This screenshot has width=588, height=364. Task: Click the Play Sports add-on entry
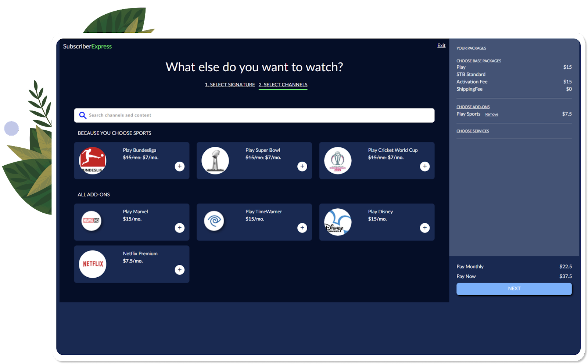pos(468,114)
